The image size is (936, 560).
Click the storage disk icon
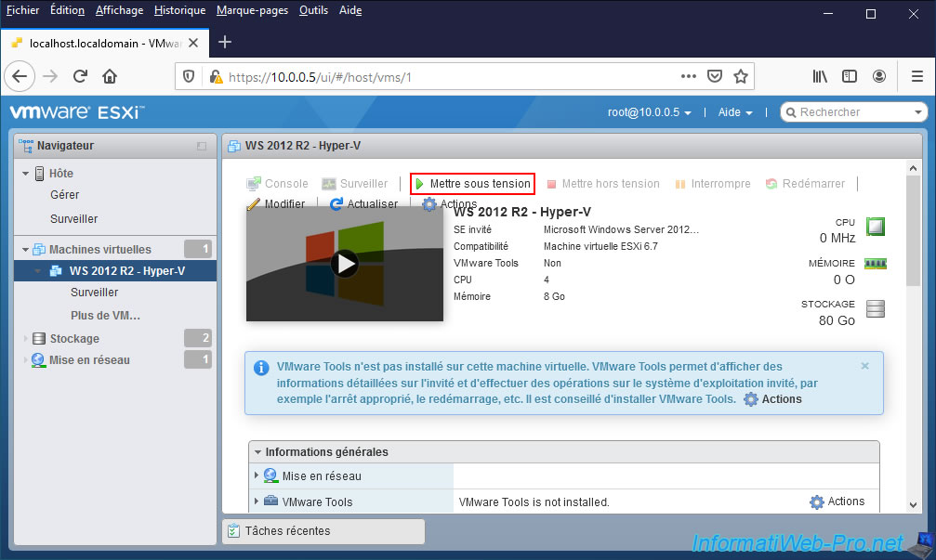pyautogui.click(x=875, y=309)
